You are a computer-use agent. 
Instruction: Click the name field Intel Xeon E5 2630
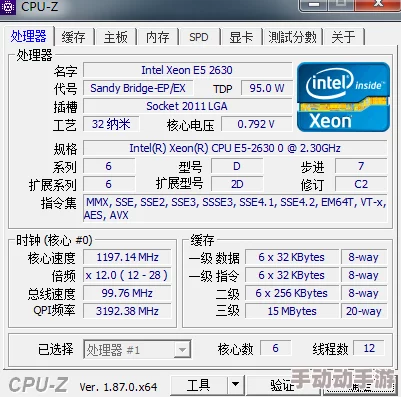click(187, 70)
